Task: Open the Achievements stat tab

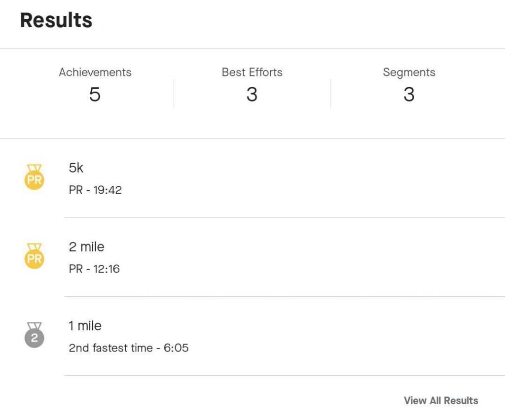Action: [x=95, y=72]
